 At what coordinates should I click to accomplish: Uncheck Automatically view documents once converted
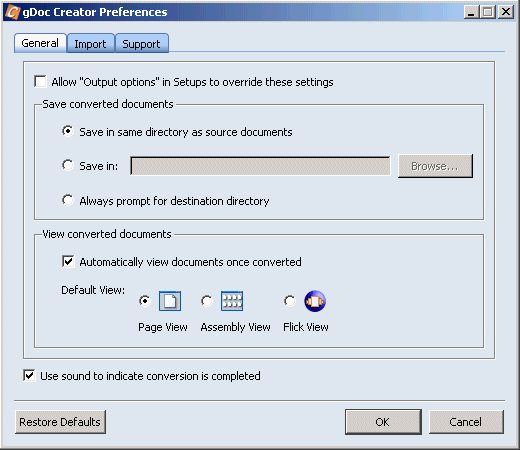point(68,262)
